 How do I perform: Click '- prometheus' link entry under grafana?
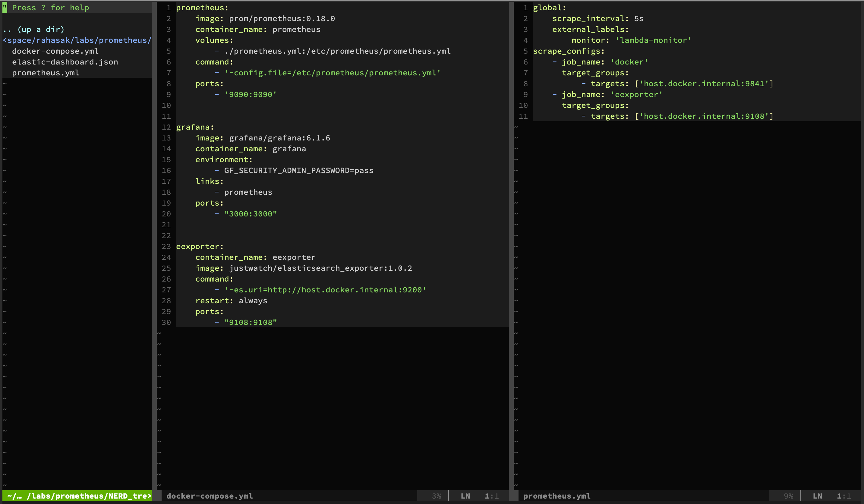243,192
